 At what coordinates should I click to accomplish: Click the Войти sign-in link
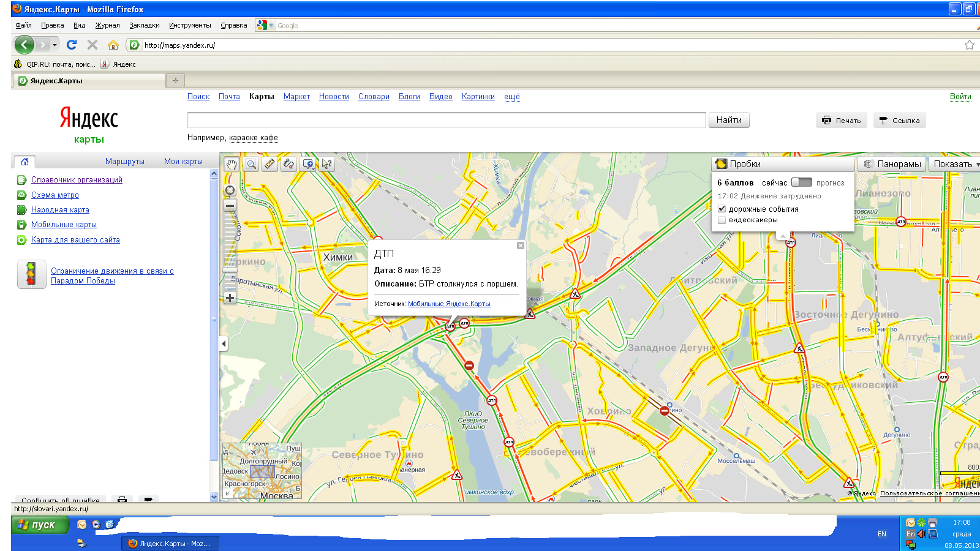960,97
